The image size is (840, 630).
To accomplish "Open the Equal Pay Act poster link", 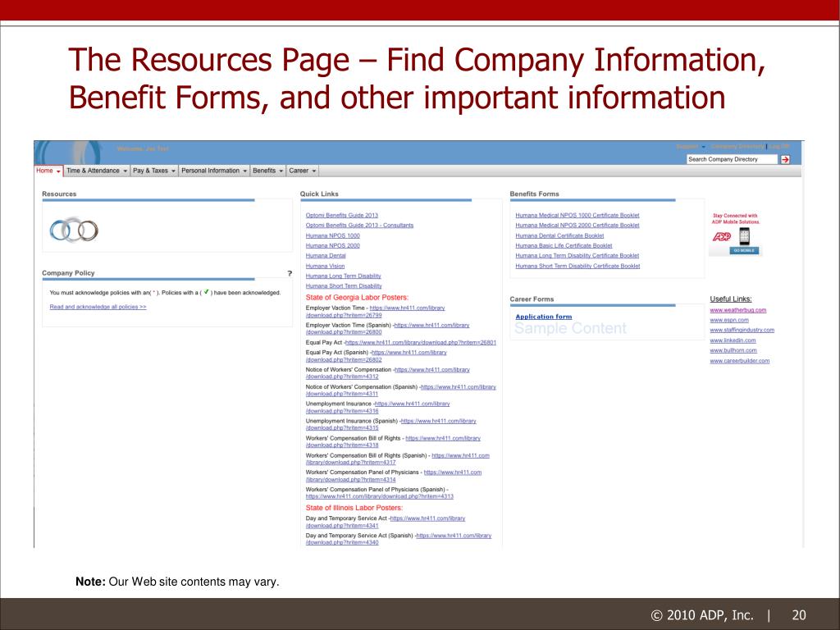I will (x=421, y=343).
